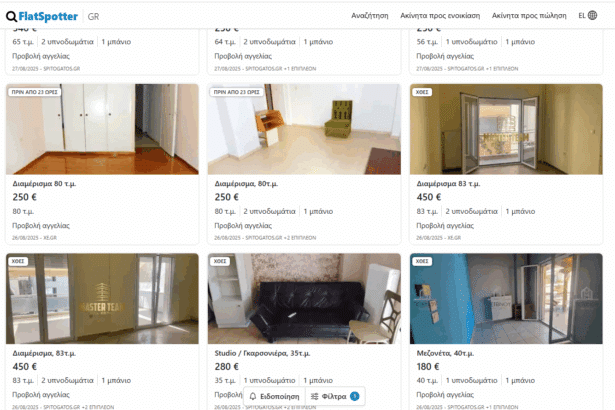
Task: Open photo with green armchair apartment
Action: click(x=304, y=129)
